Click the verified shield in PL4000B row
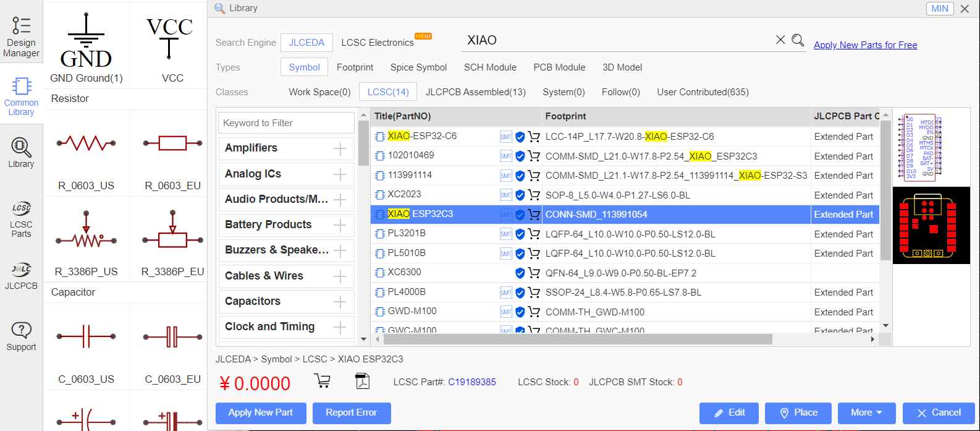 (x=520, y=292)
